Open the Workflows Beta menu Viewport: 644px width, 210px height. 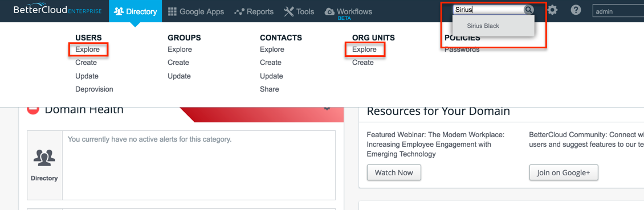348,13
